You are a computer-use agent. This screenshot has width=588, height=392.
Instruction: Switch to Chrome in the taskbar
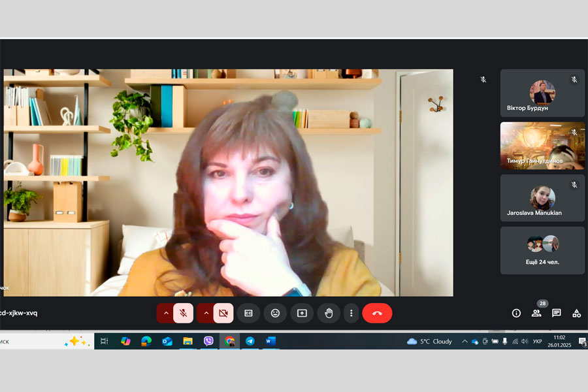point(229,341)
